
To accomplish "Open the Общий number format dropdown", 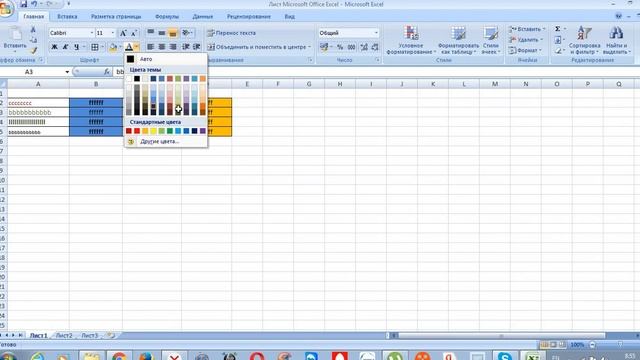I will (x=376, y=33).
